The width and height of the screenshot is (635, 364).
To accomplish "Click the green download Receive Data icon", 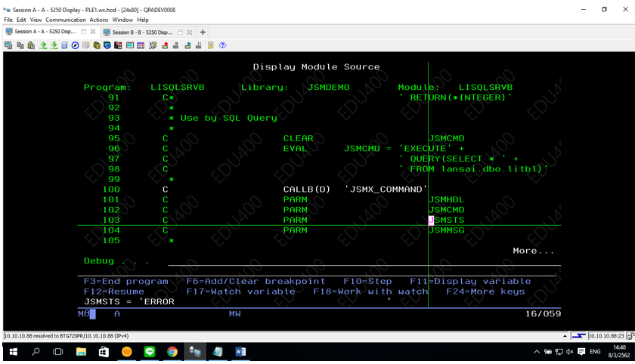I will point(54,45).
